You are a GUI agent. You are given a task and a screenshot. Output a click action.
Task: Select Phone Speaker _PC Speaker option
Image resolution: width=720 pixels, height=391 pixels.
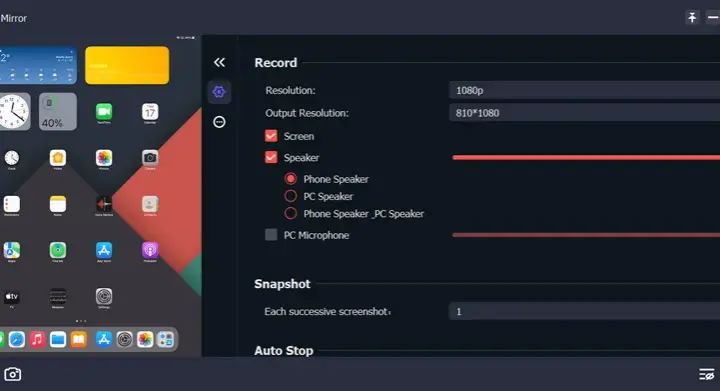(x=290, y=213)
